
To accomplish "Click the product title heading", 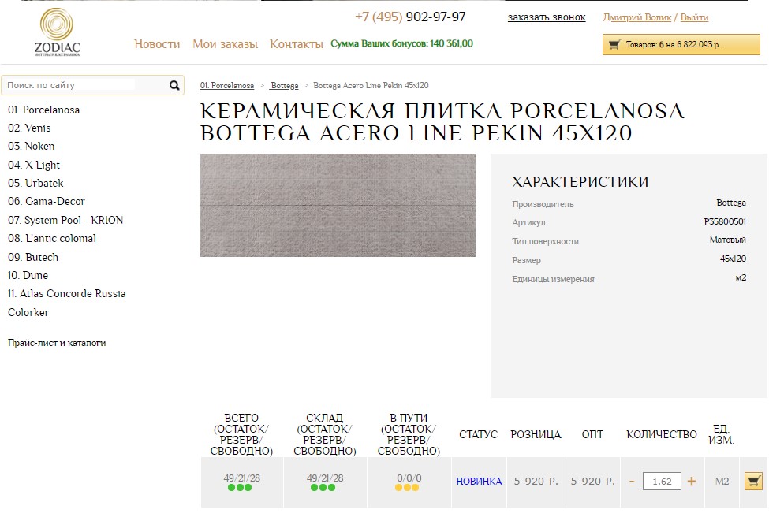I will 442,122.
